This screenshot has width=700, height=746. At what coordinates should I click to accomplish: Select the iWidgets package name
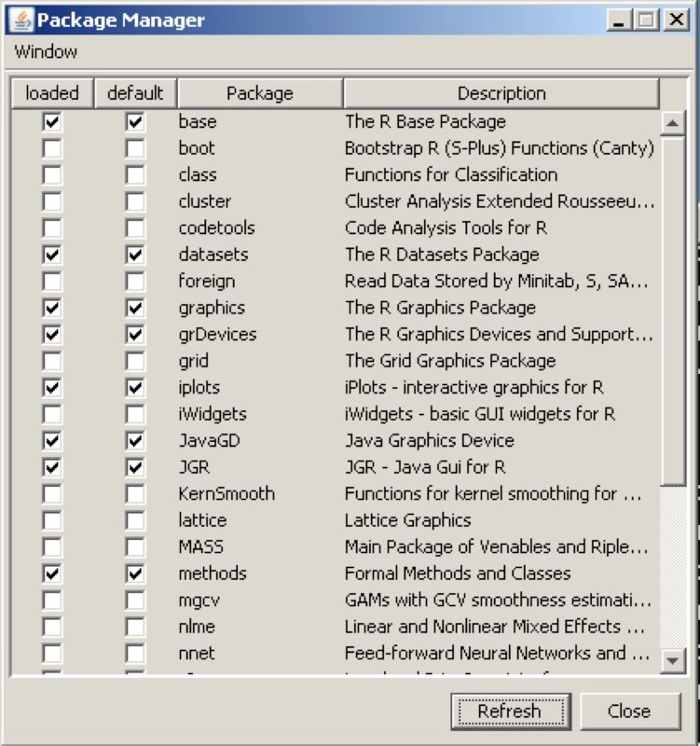(213, 414)
